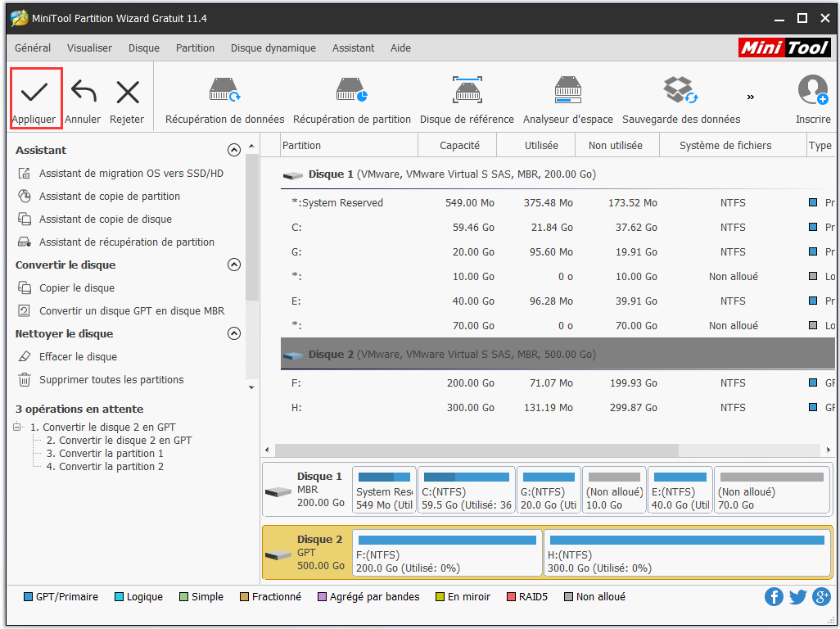
Task: Open the Assistant menu
Action: (x=353, y=48)
